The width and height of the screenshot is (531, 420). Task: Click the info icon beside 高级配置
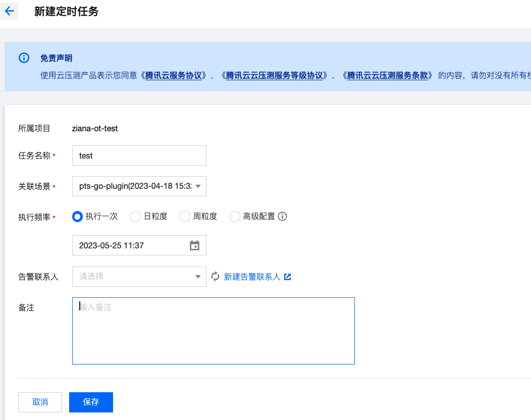(x=283, y=217)
